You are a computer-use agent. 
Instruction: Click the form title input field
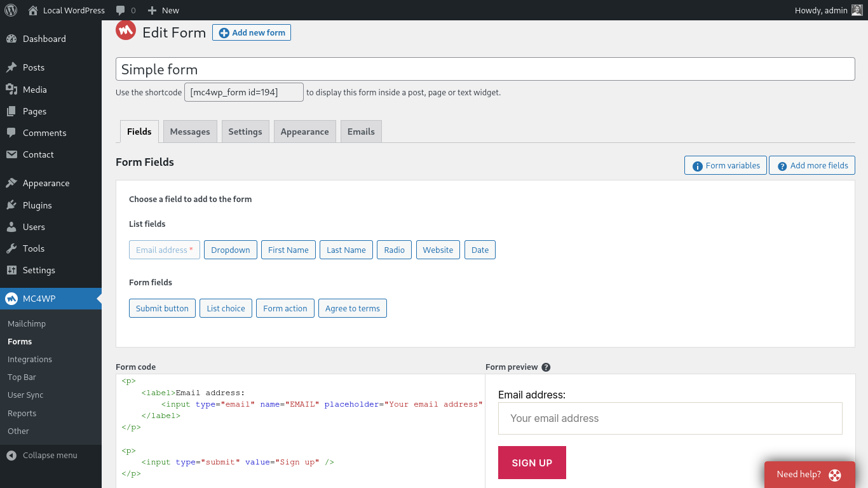[x=485, y=69]
